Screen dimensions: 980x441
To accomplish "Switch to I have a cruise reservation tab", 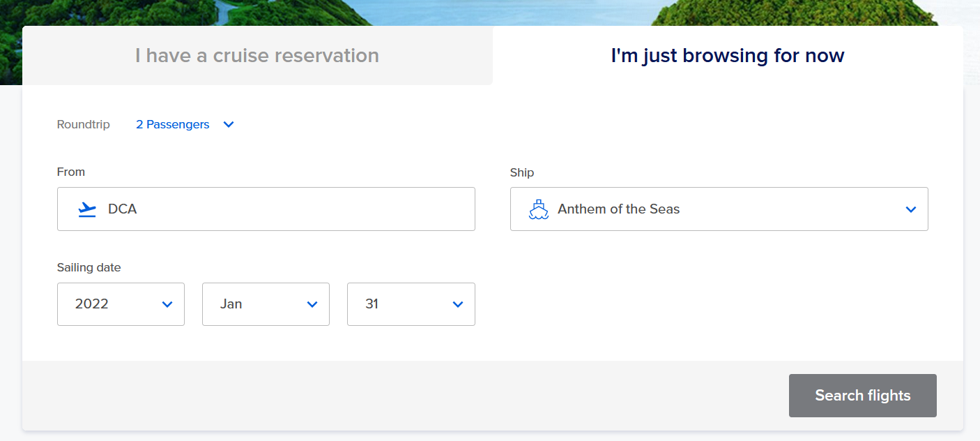I will (x=257, y=56).
